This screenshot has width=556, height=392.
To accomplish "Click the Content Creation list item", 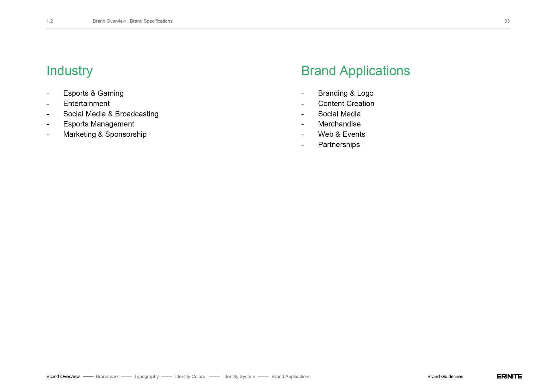I will (346, 103).
